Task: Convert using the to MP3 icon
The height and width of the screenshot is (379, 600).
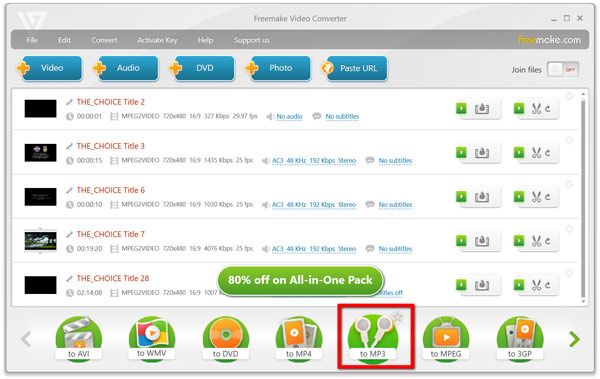Action: coord(373,337)
